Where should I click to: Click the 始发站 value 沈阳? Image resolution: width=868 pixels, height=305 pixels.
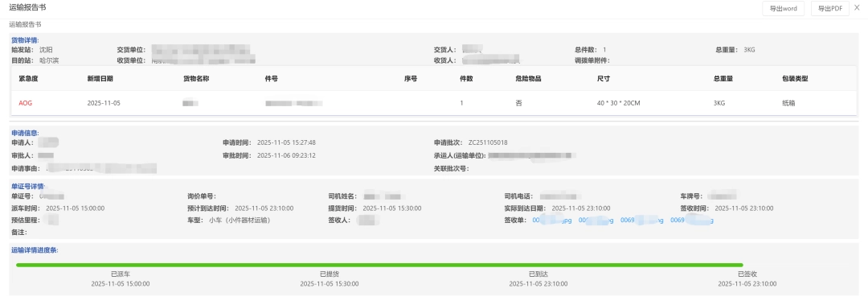click(46, 50)
